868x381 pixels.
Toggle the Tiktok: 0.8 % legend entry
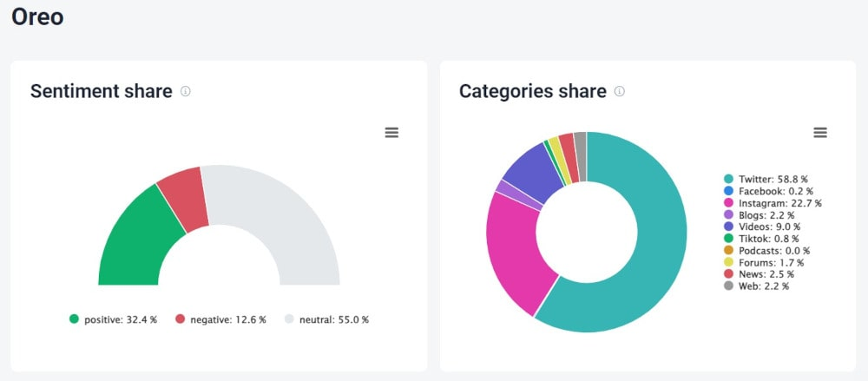click(x=762, y=239)
